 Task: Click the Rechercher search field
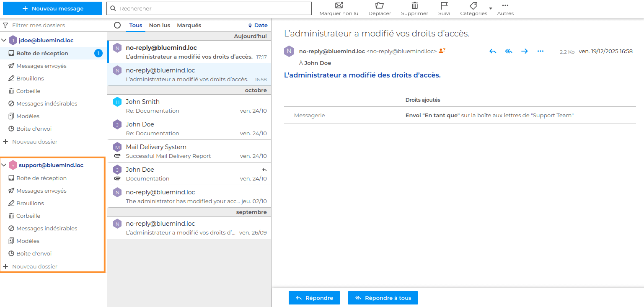pos(209,8)
